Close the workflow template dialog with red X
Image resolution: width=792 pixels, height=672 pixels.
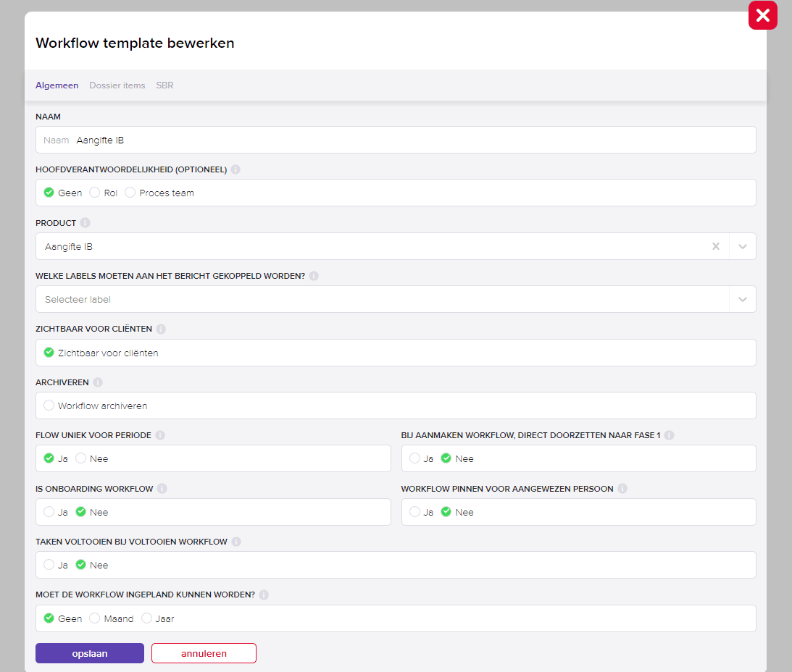(763, 15)
